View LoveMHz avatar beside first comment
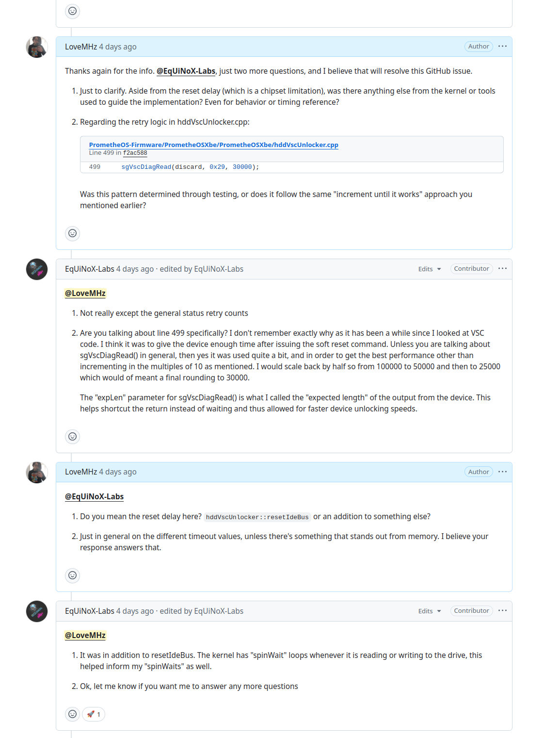 (x=37, y=47)
